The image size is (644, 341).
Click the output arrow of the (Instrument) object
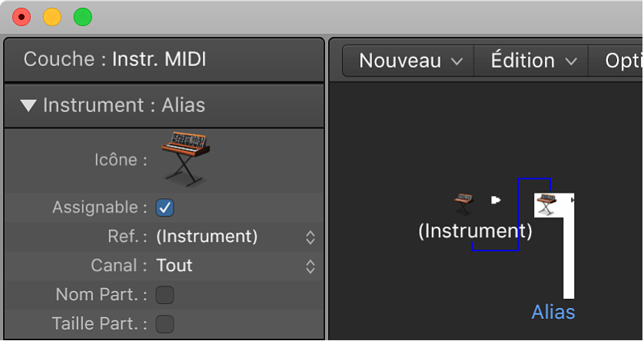(x=496, y=200)
